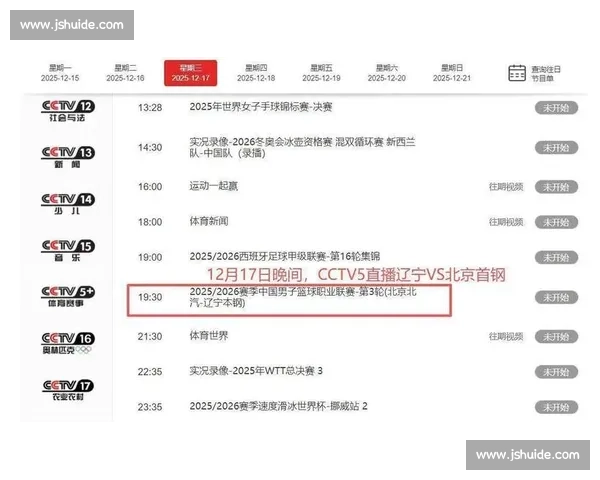The height and width of the screenshot is (480, 600).
Task: Click 未开始 button for 23:35 speed skating
Action: coord(556,407)
